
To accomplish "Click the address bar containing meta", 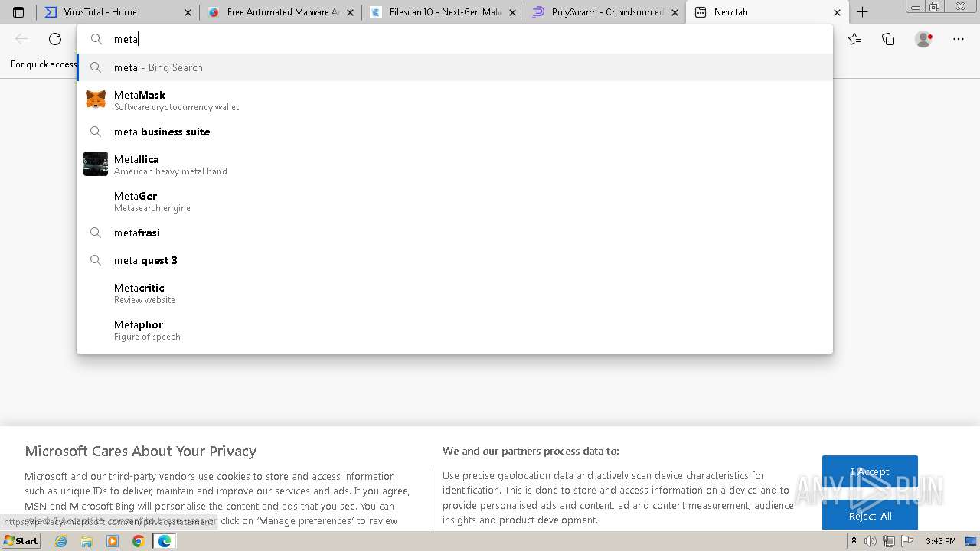I will click(x=455, y=39).
